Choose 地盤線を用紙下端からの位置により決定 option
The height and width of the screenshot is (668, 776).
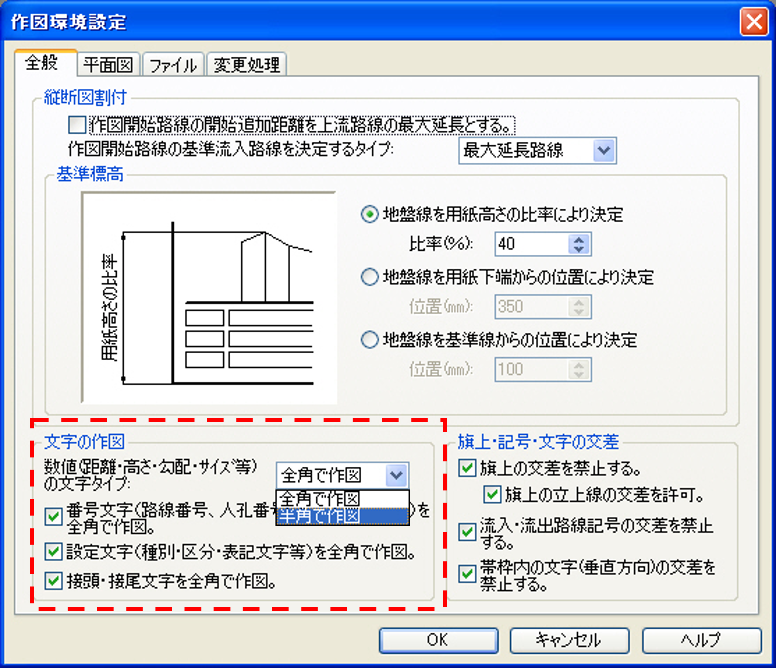pyautogui.click(x=370, y=277)
